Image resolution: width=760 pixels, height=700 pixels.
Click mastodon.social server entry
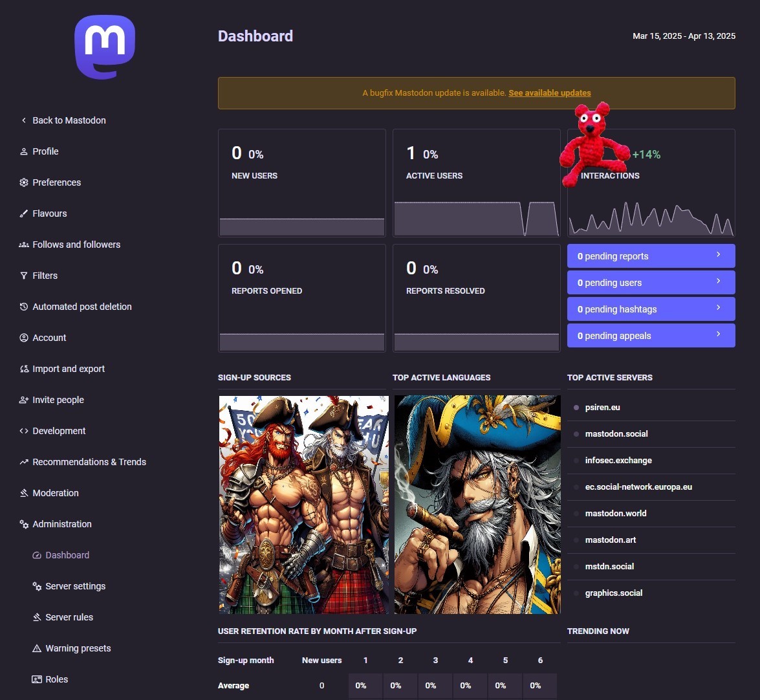pyautogui.click(x=616, y=434)
